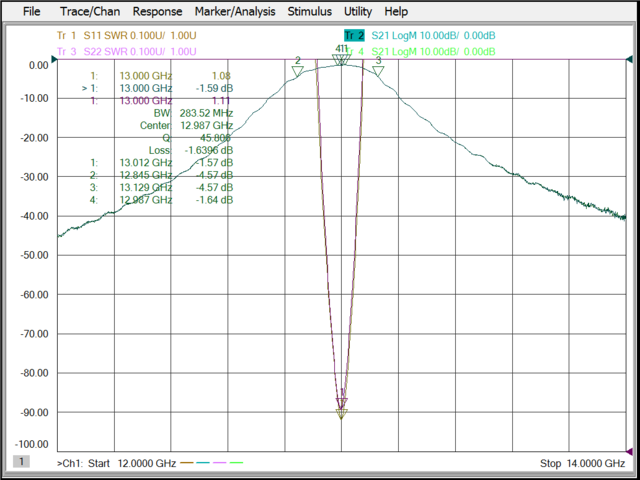
Task: Select trace Tr 1 S11 SWR label
Action: [x=127, y=36]
